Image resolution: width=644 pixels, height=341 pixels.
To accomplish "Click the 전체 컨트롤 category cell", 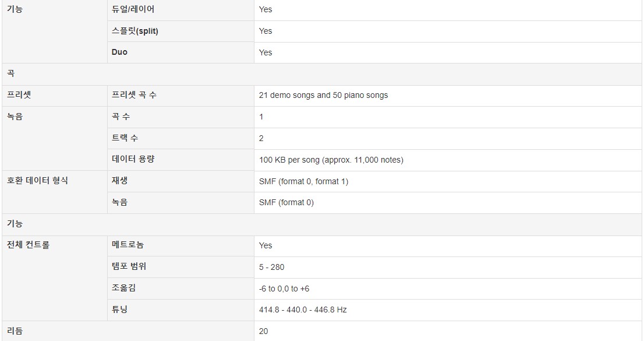I will coord(55,278).
